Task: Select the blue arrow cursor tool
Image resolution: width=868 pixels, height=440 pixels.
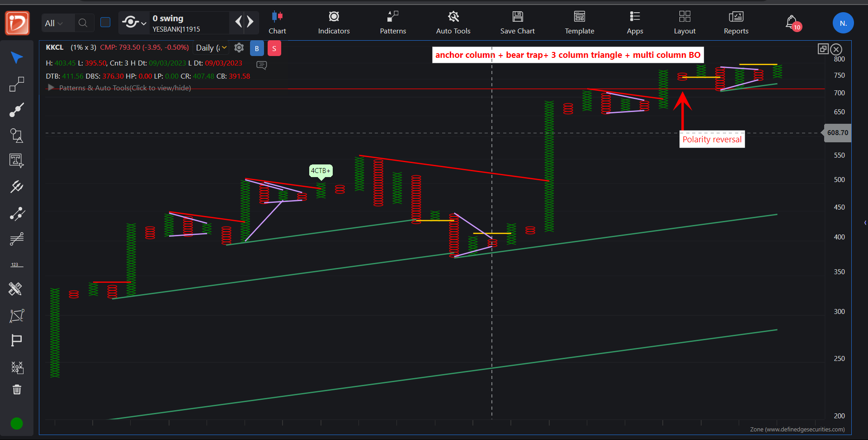Action: click(17, 58)
